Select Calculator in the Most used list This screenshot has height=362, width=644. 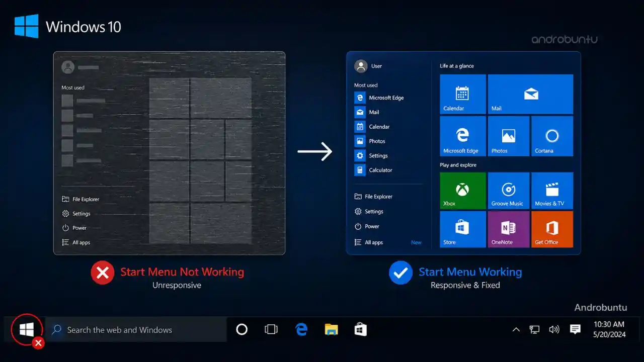(373, 170)
